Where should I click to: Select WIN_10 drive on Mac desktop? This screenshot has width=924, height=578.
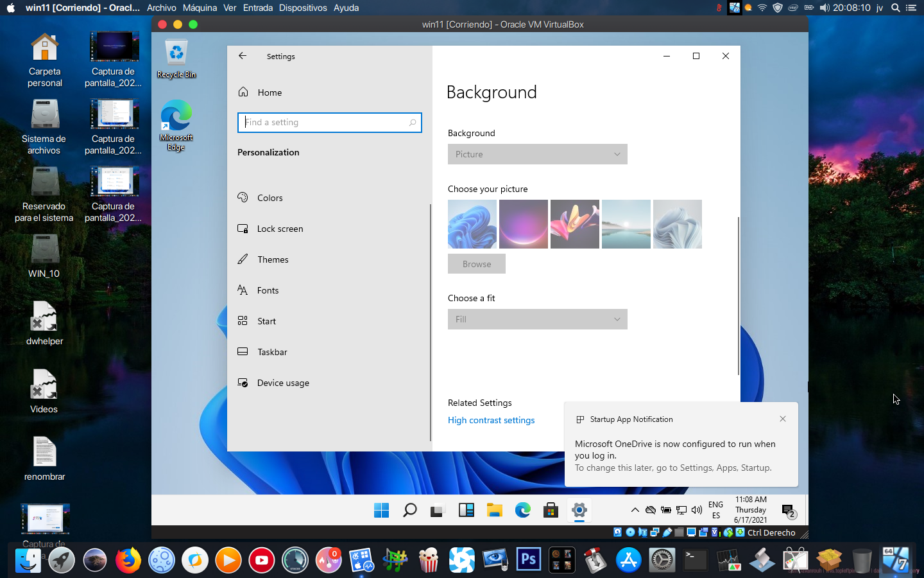pos(44,256)
